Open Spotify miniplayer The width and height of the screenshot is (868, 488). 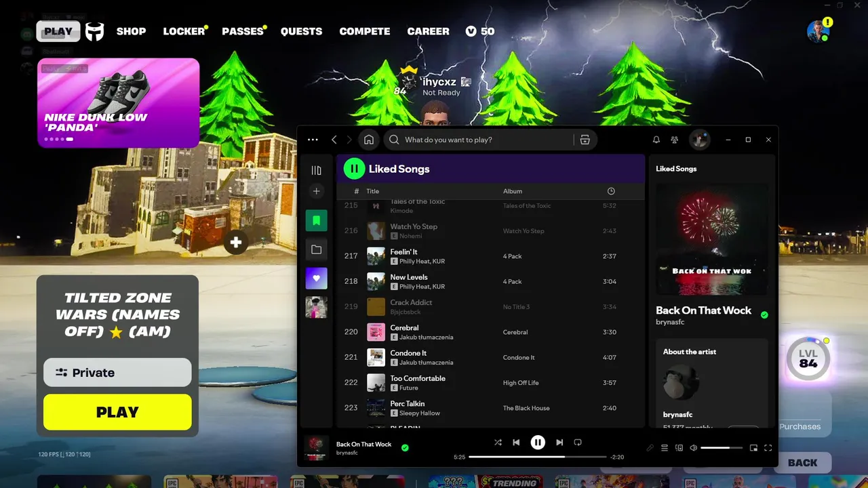[x=753, y=448]
